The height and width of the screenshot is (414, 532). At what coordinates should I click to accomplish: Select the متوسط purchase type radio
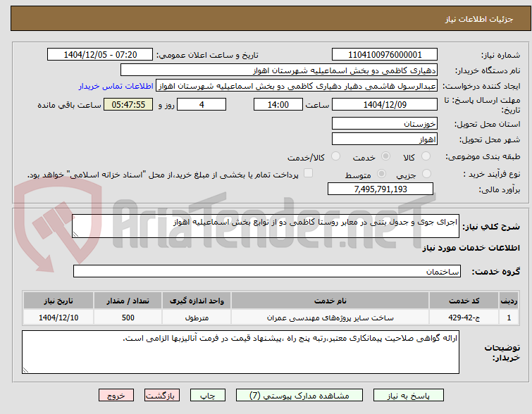click(x=382, y=174)
